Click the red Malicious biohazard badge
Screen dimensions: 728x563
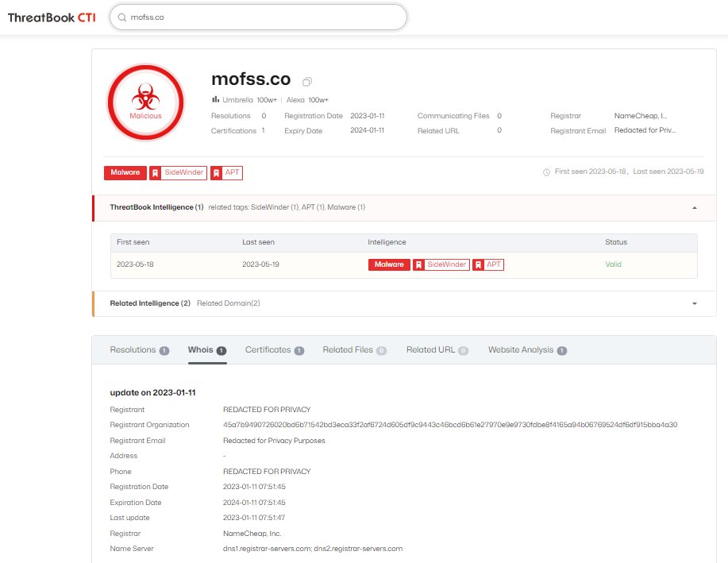146,102
